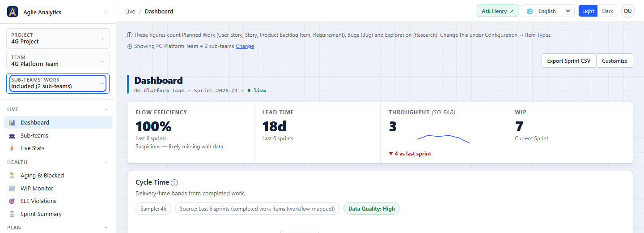
Task: Open Aging & Blocked page
Action: tap(58, 176)
